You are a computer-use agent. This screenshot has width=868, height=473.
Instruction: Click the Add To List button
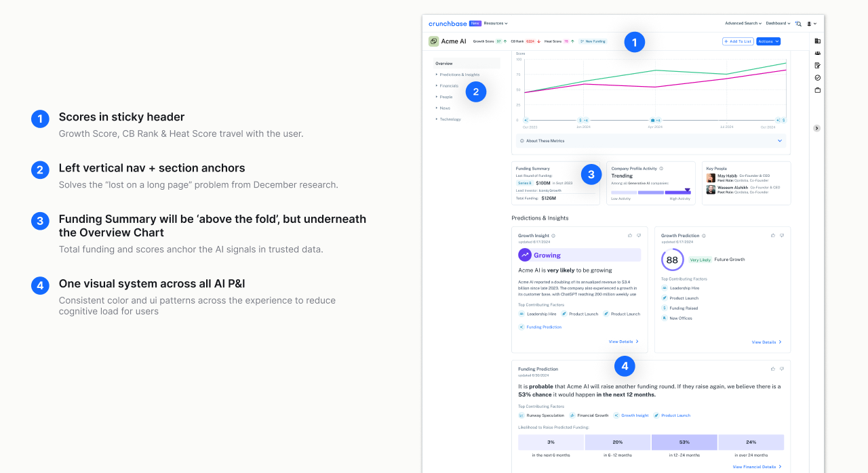(738, 41)
